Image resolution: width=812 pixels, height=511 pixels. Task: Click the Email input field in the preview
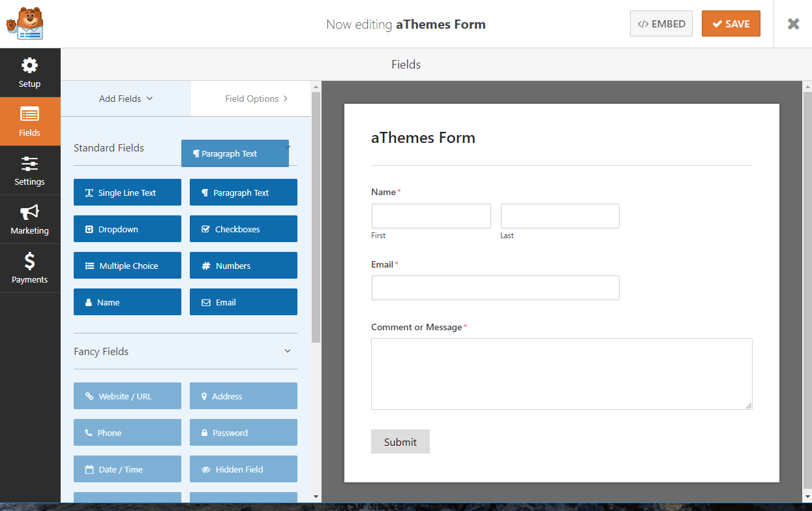click(x=495, y=288)
